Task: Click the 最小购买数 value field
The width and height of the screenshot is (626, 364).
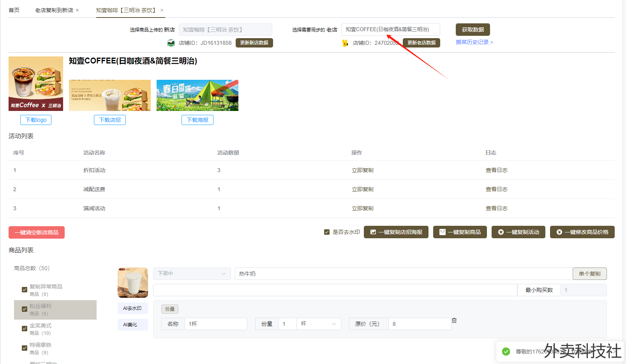Action: tap(583, 290)
